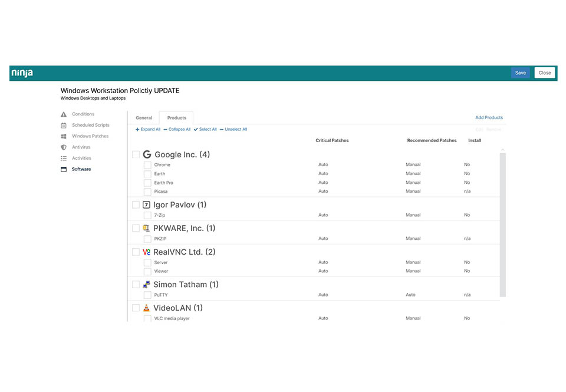Click the Activities list icon

pos(64,159)
